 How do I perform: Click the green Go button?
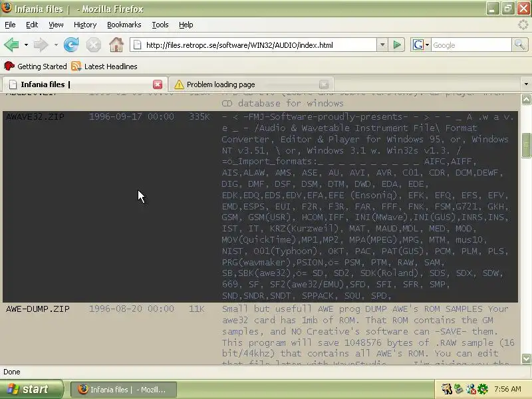[397, 45]
